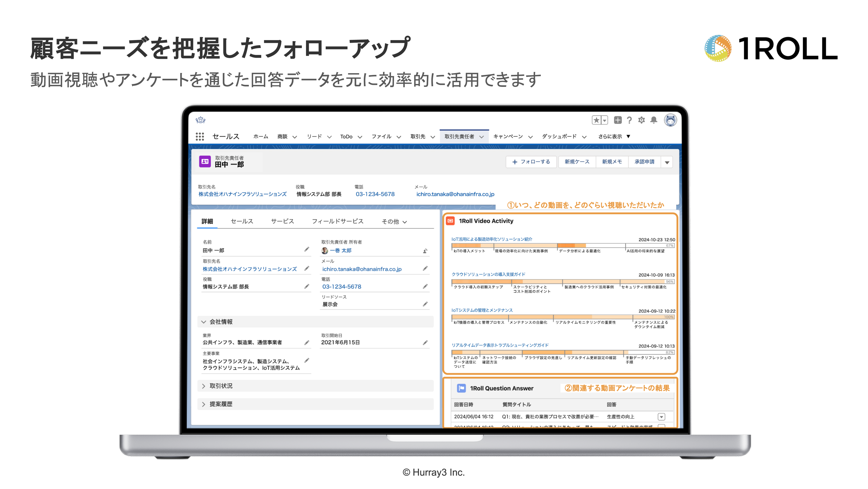Click the フォローする button
This screenshot has height=489, width=868.
click(531, 162)
